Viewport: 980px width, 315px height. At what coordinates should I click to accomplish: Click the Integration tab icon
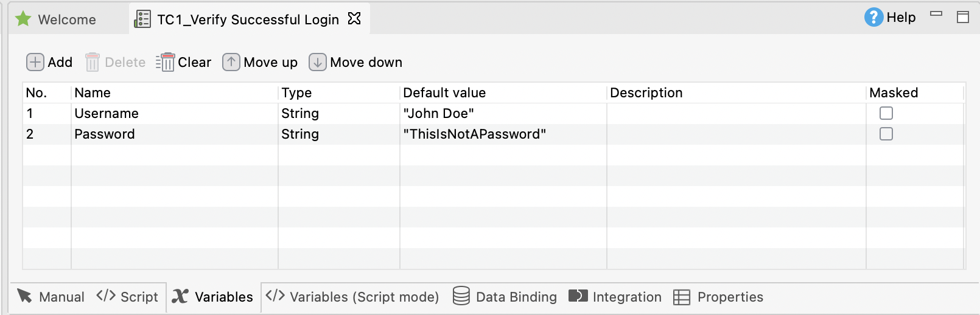pyautogui.click(x=578, y=296)
